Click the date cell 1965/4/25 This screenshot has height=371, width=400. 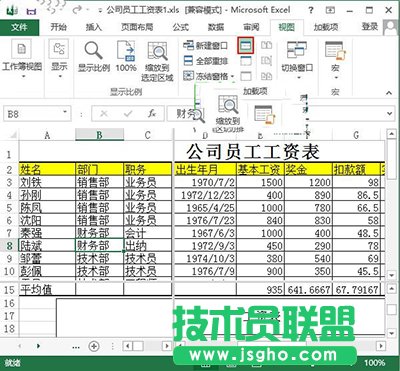pyautogui.click(x=205, y=208)
